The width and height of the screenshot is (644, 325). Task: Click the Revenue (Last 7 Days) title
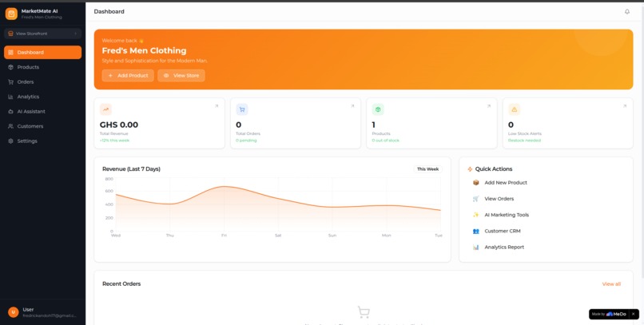pyautogui.click(x=131, y=169)
